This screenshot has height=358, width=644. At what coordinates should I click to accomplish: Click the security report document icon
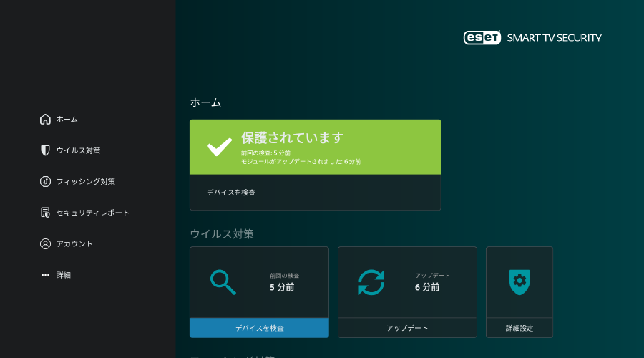click(x=45, y=213)
